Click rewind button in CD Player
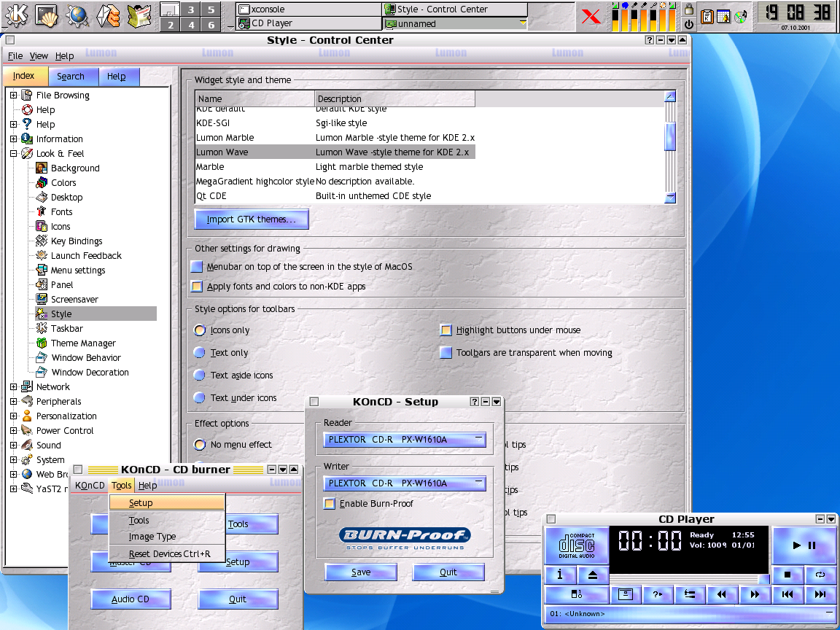Screen dimensions: 840x630 [x=722, y=594]
